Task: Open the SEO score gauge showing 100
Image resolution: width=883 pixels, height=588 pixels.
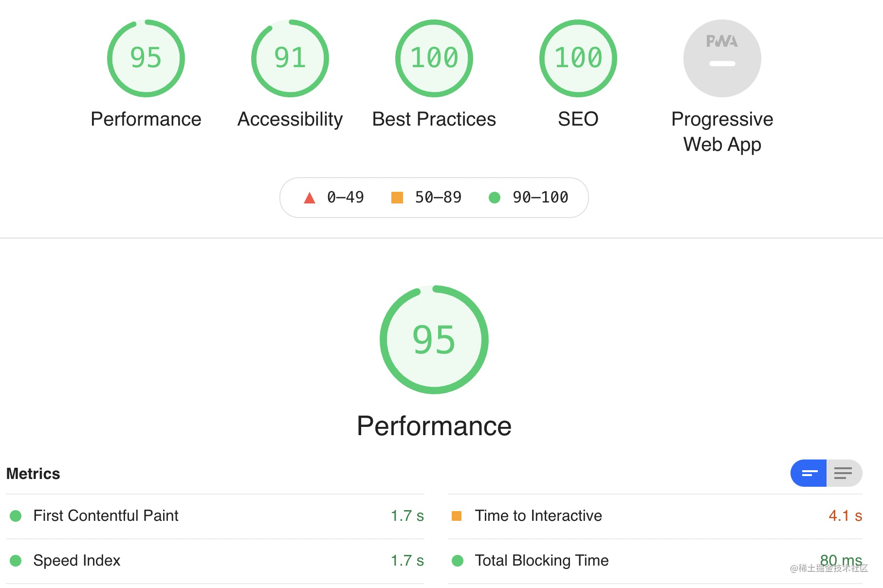Action: coord(578,58)
